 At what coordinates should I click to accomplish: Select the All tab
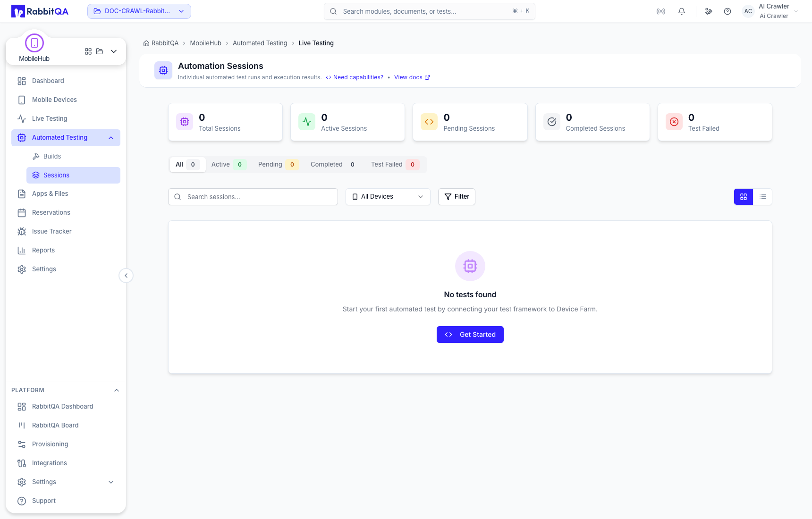[x=187, y=165]
